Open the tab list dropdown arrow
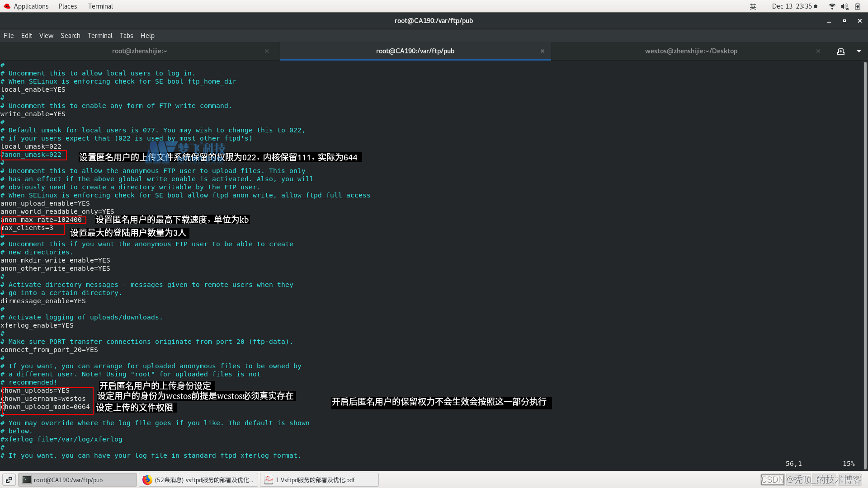 tap(859, 52)
